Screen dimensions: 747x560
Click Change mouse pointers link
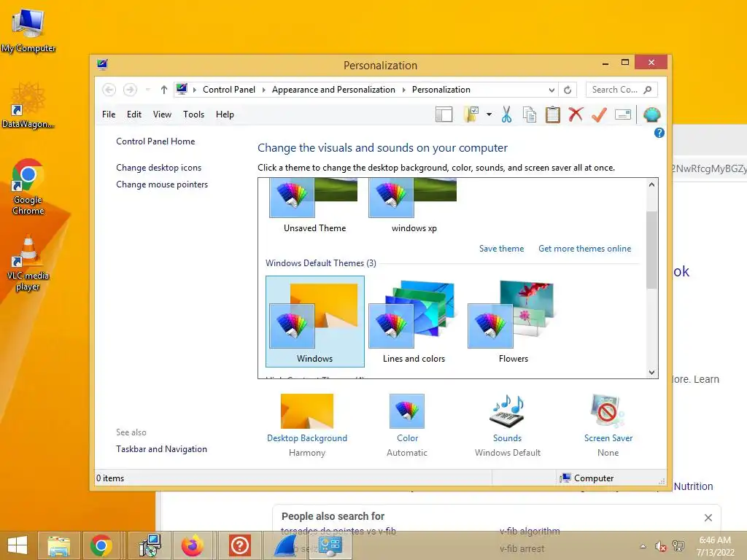tap(162, 184)
